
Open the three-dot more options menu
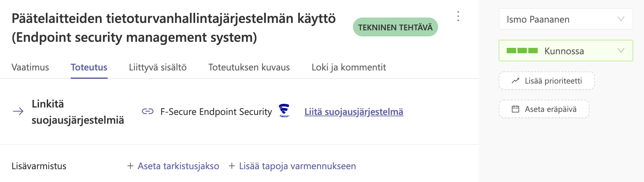pyautogui.click(x=458, y=16)
